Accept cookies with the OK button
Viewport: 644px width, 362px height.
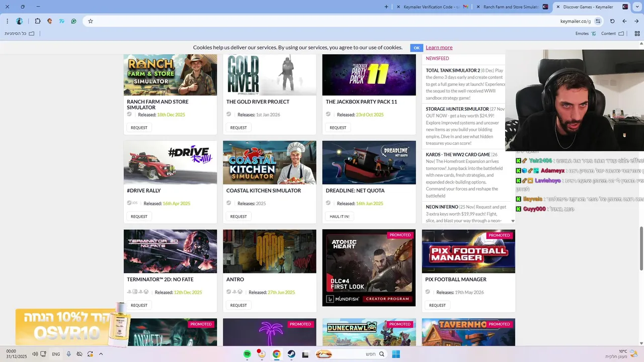(416, 48)
